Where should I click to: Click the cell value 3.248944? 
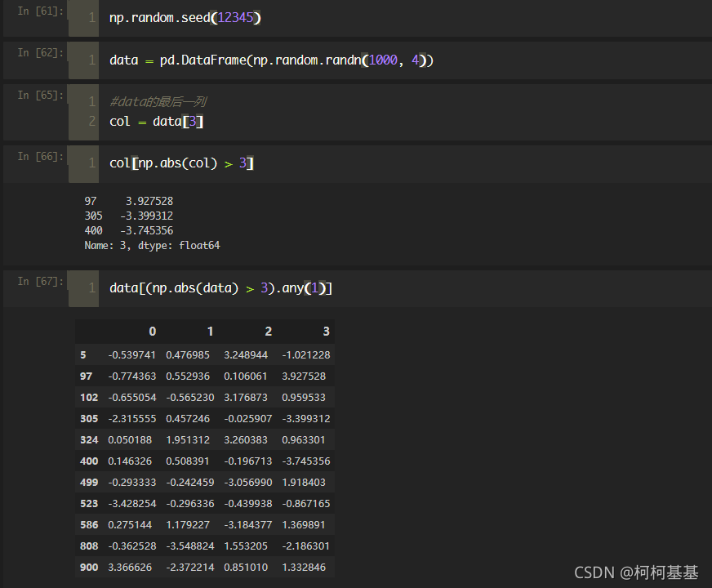pos(246,355)
